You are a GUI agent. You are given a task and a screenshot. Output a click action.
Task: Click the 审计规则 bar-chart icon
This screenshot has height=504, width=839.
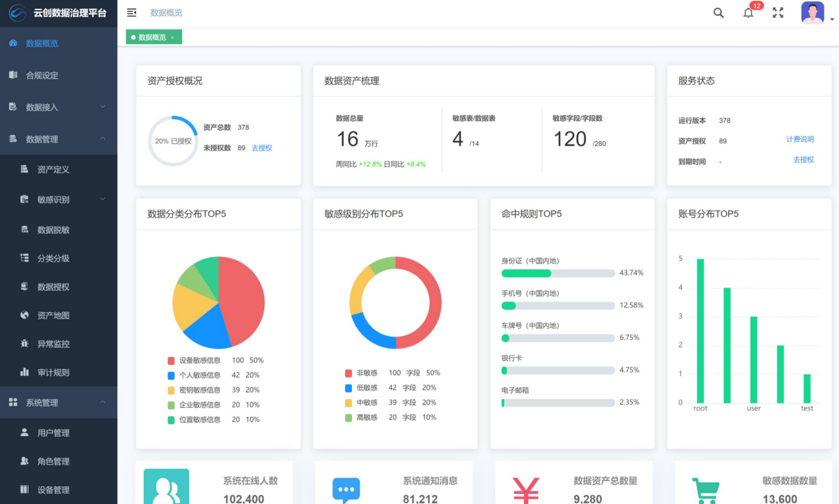[x=25, y=372]
